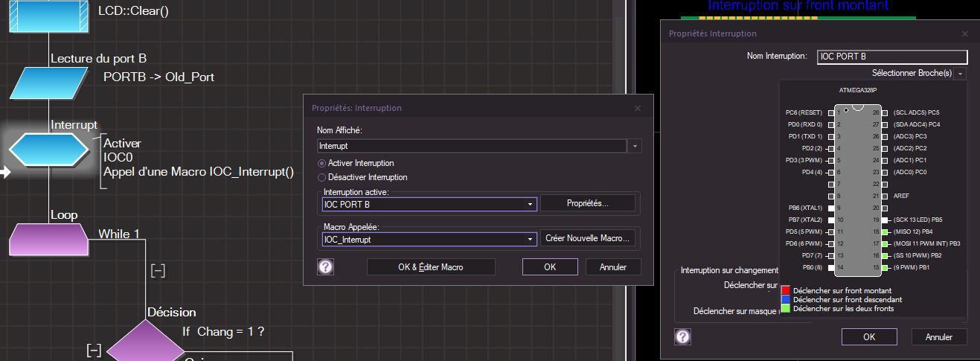Select the 'Désactiver Interruption' radio button
The image size is (980, 361).
pyautogui.click(x=322, y=177)
